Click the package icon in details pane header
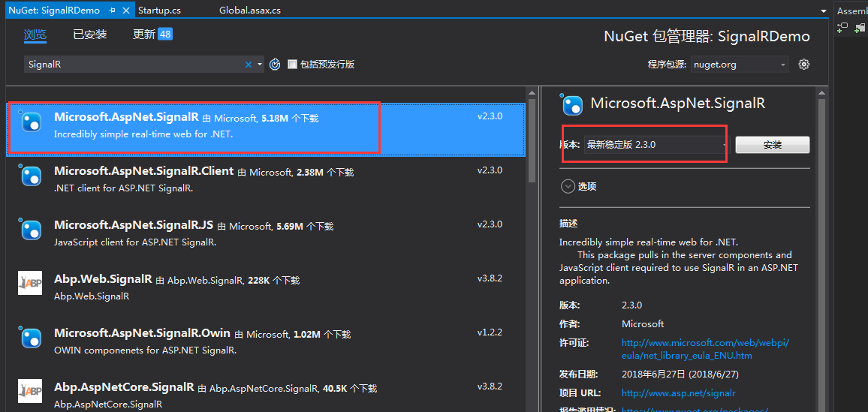This screenshot has height=412, width=868. point(572,104)
